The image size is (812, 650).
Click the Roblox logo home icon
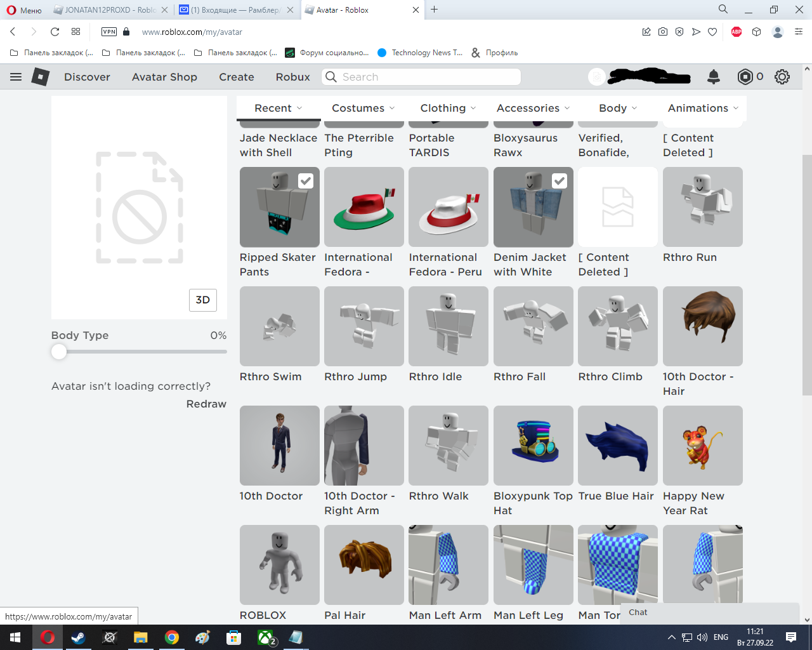[41, 77]
